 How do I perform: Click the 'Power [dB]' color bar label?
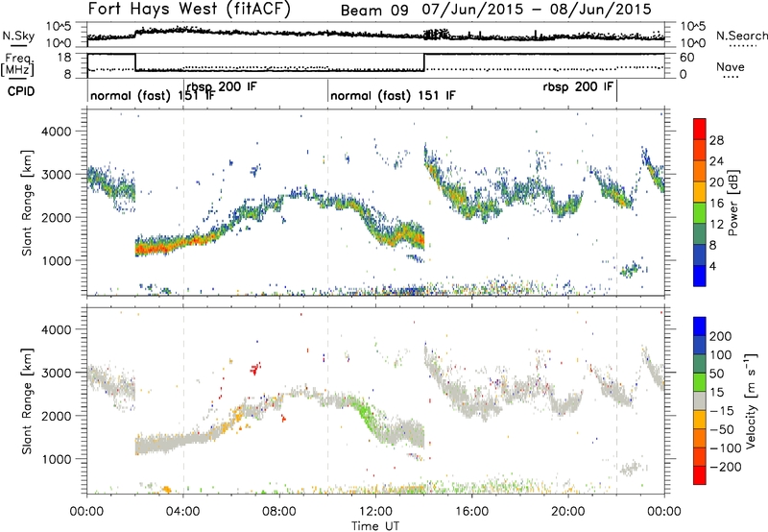[x=732, y=203]
